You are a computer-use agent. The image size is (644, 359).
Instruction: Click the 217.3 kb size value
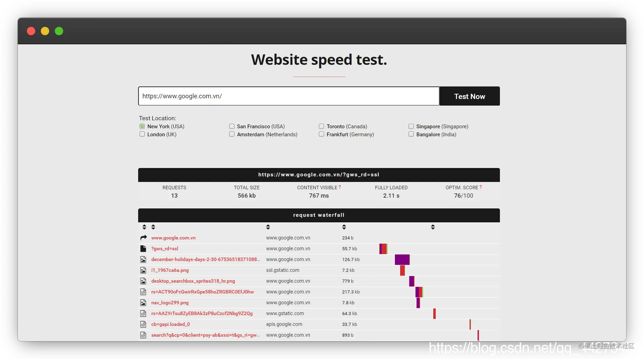pyautogui.click(x=351, y=292)
